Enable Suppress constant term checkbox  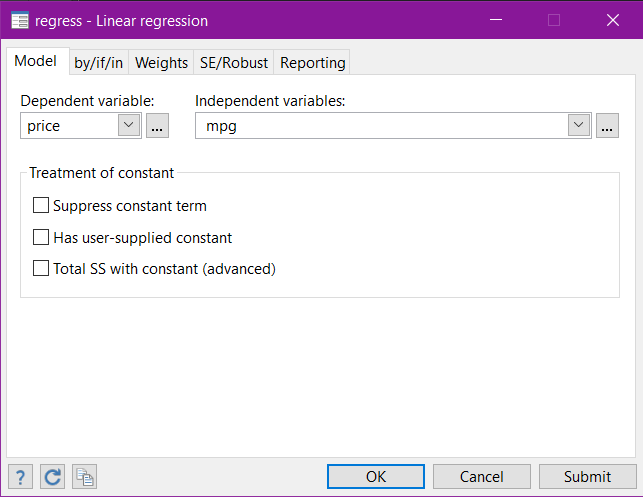[x=41, y=206]
